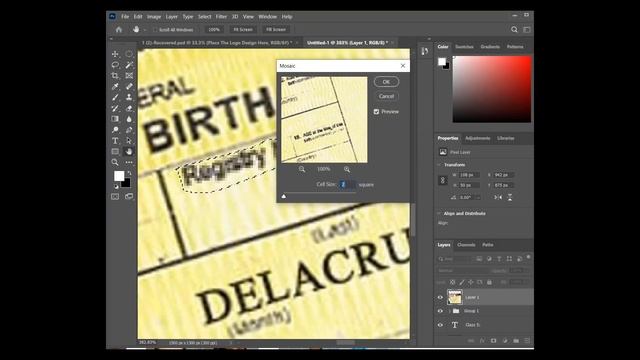This screenshot has height=360, width=640.
Task: Open collapsed History panel icon
Action: pyautogui.click(x=425, y=51)
